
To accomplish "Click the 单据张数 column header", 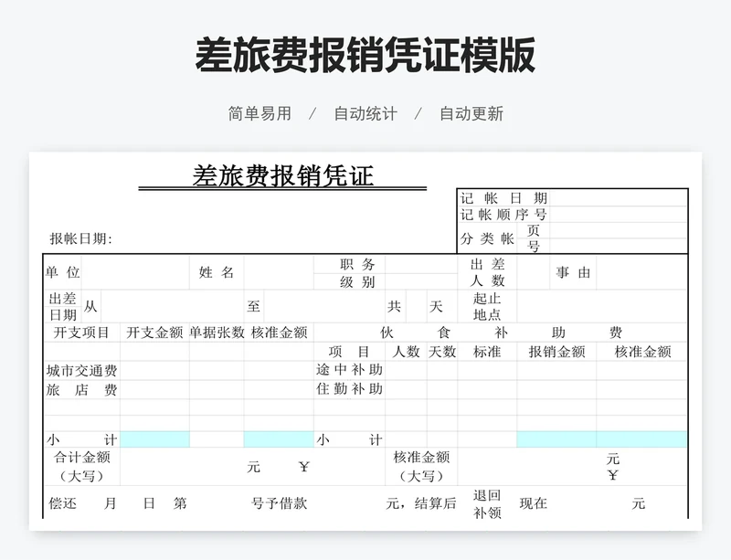I will click(x=217, y=333).
